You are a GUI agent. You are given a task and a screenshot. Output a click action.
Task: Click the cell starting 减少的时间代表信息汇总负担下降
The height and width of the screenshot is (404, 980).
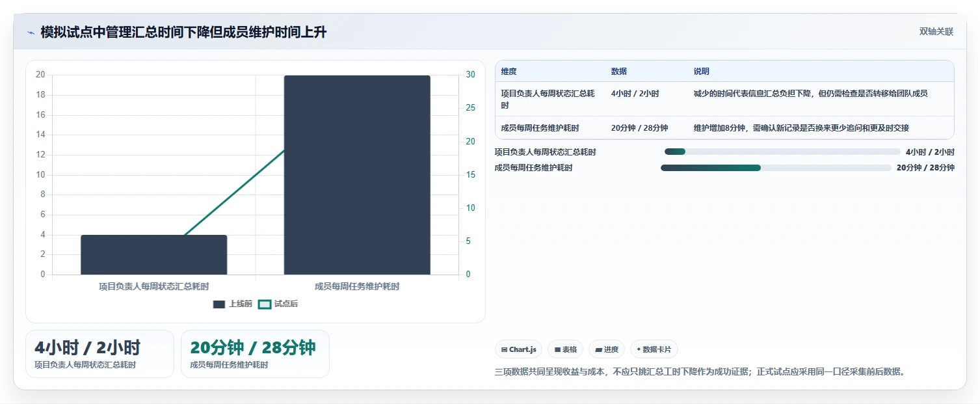pyautogui.click(x=810, y=94)
